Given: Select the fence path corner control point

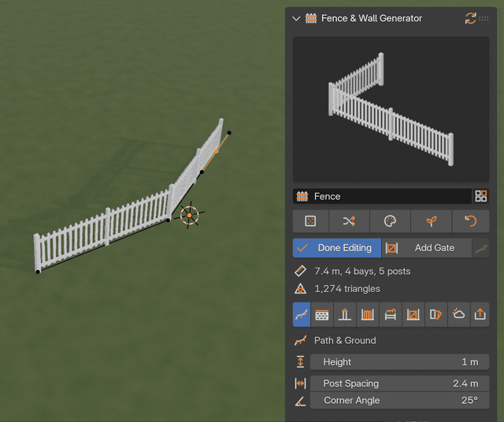Looking at the screenshot, I should (168, 220).
